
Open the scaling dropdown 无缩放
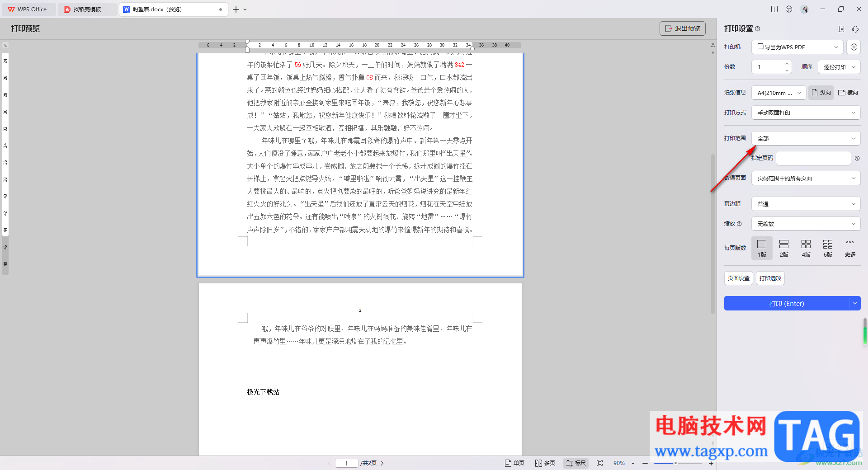806,224
